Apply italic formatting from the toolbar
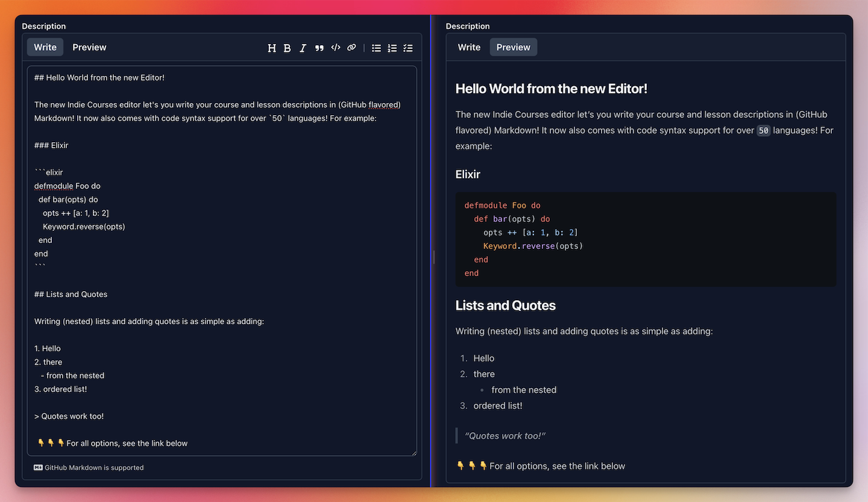The image size is (868, 502). (x=303, y=48)
